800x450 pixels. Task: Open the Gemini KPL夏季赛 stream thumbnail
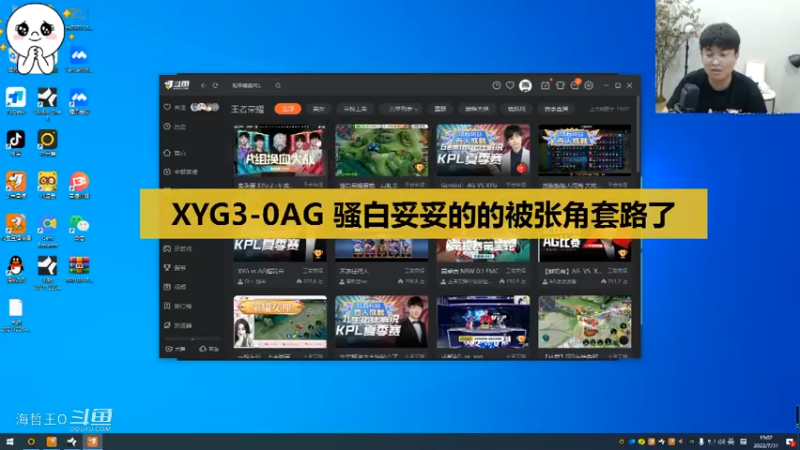[x=483, y=151]
